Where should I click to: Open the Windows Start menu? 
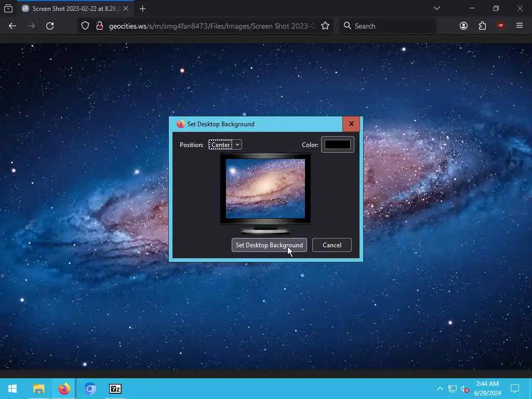[x=12, y=389]
